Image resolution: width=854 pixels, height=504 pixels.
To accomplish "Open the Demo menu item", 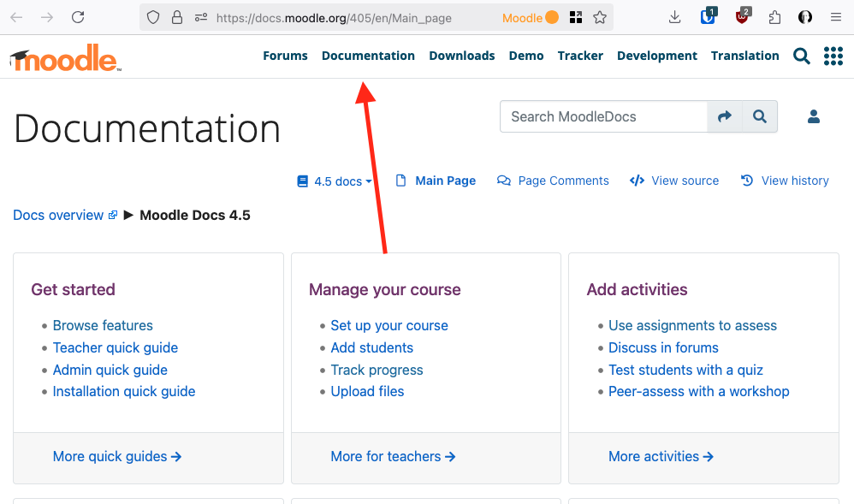I will pos(526,56).
